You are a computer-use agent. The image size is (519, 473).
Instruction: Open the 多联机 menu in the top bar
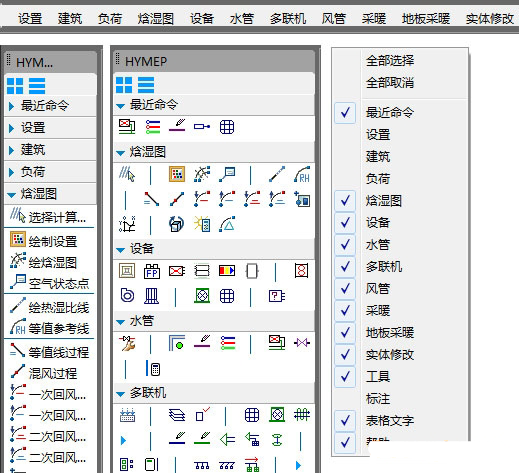(x=288, y=18)
